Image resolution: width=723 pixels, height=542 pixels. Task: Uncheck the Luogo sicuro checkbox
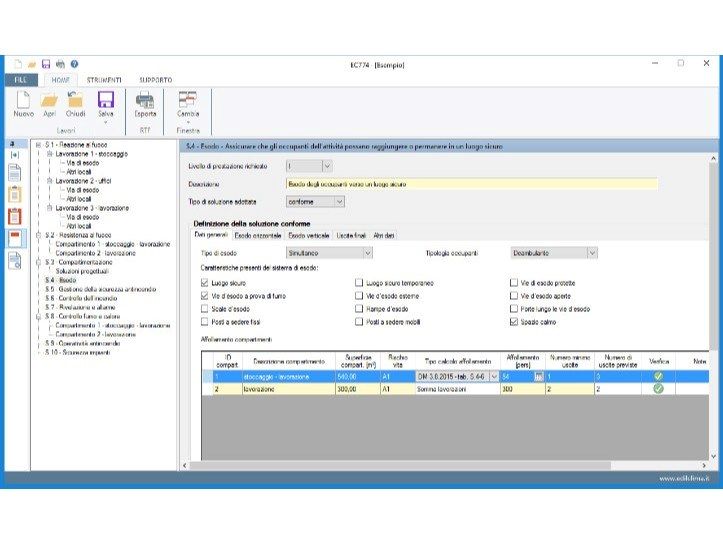(x=205, y=283)
